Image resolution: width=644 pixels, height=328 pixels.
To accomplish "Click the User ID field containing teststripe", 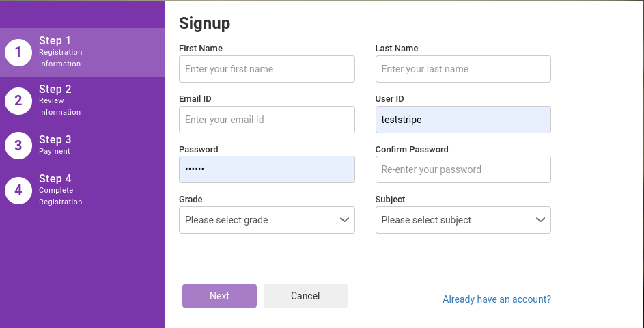I will [463, 120].
